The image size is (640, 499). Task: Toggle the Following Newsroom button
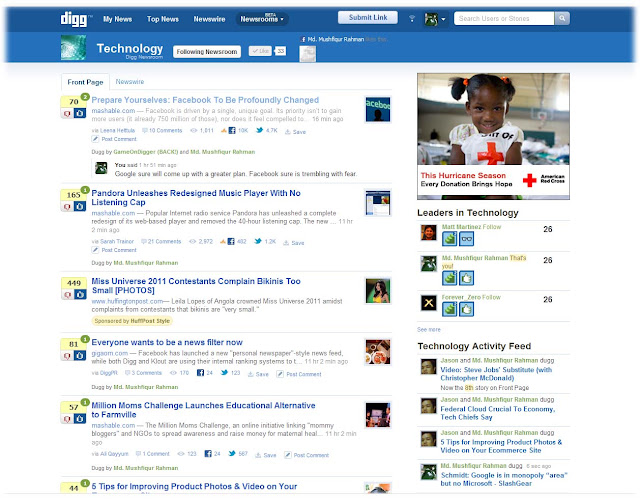click(207, 52)
